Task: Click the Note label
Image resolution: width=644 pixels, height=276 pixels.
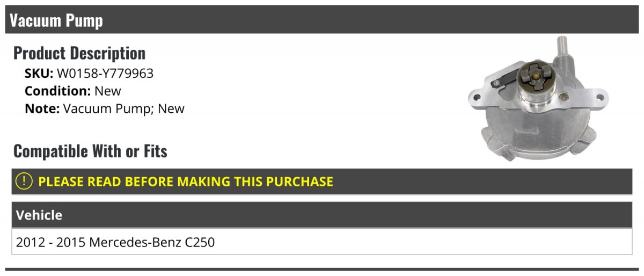Action: tap(42, 108)
